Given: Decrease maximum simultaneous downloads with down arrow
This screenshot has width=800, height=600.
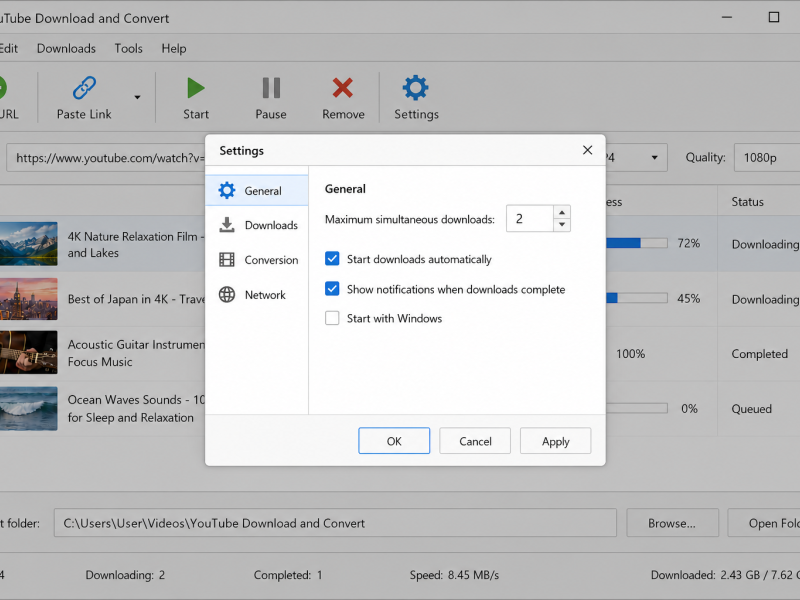Looking at the screenshot, I should coord(562,224).
